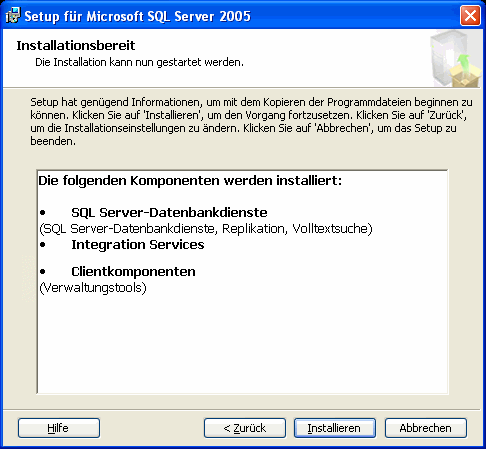Click the Installieren button
This screenshot has width=486, height=449.
pos(335,428)
